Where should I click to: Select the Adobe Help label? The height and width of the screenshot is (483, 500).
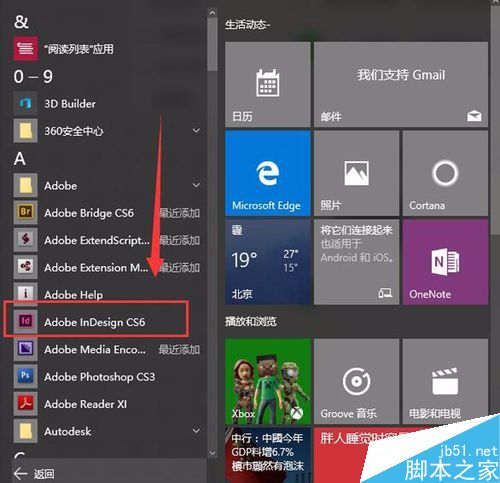coord(74,295)
